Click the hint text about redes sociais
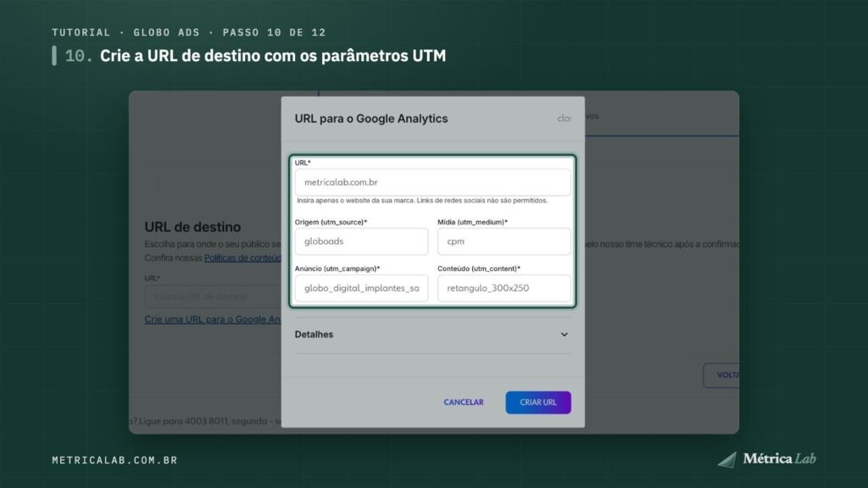The height and width of the screenshot is (488, 868). point(422,200)
